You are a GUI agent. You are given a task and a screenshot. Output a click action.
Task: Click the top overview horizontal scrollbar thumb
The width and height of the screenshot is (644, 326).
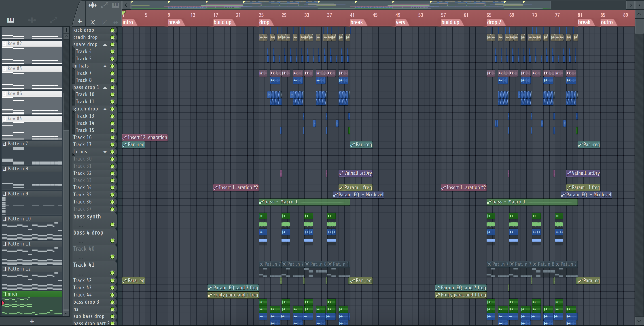click(341, 5)
